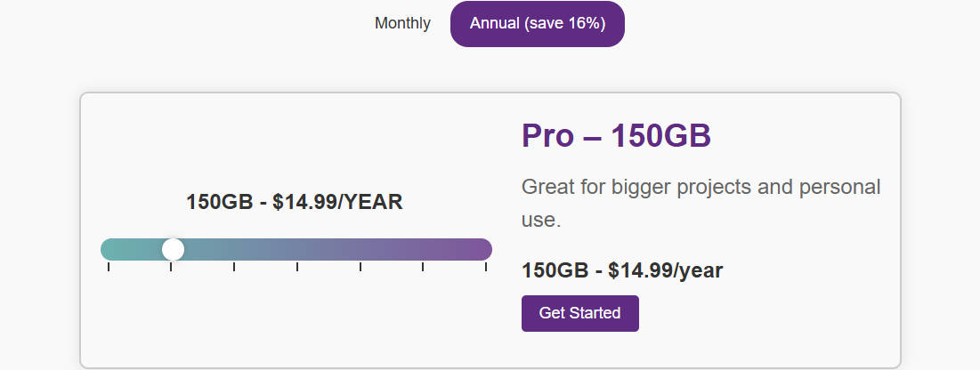Click the "Pro – 150GB" plan heading
This screenshot has width=980, height=370.
tap(616, 135)
